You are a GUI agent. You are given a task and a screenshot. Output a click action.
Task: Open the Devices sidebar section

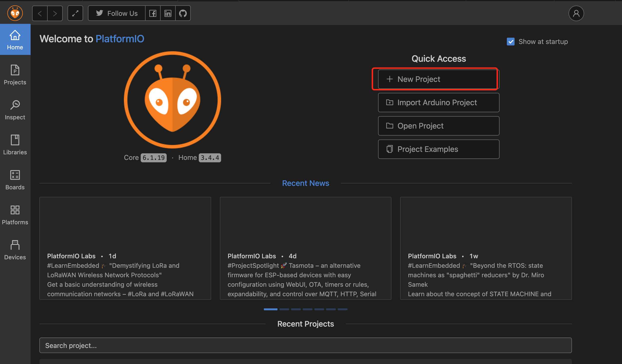click(15, 250)
